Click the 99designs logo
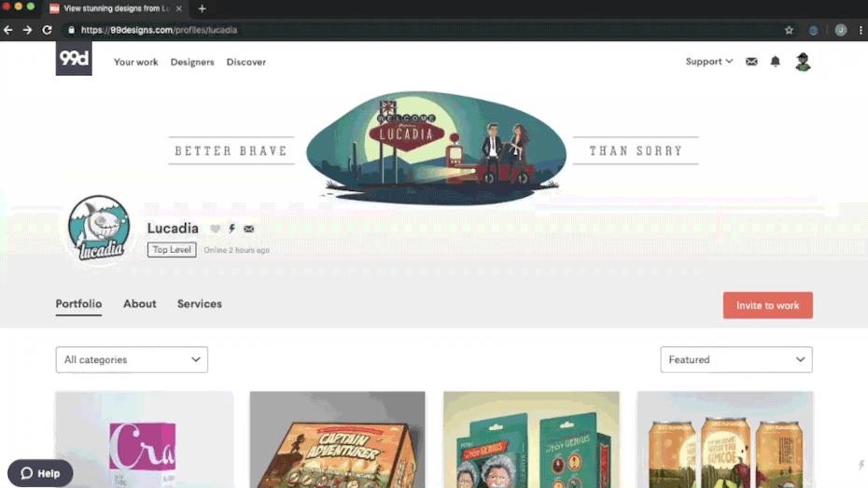Image resolution: width=868 pixels, height=488 pixels. [x=74, y=59]
